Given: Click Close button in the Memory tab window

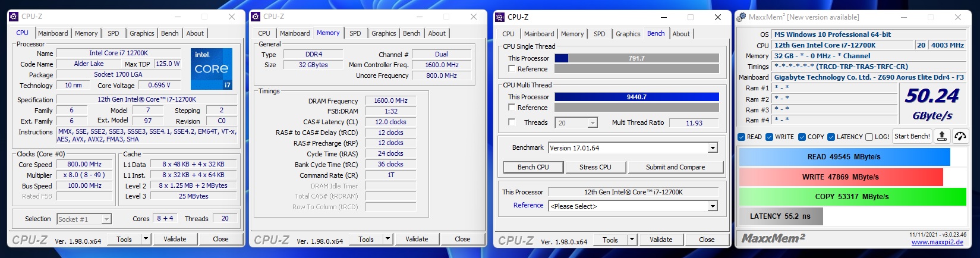Looking at the screenshot, I should (462, 239).
